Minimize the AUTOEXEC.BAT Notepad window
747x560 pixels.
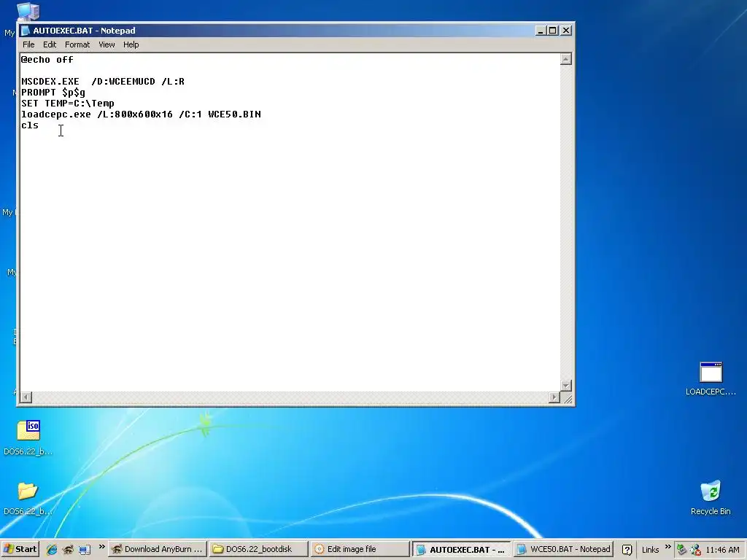[x=541, y=31]
